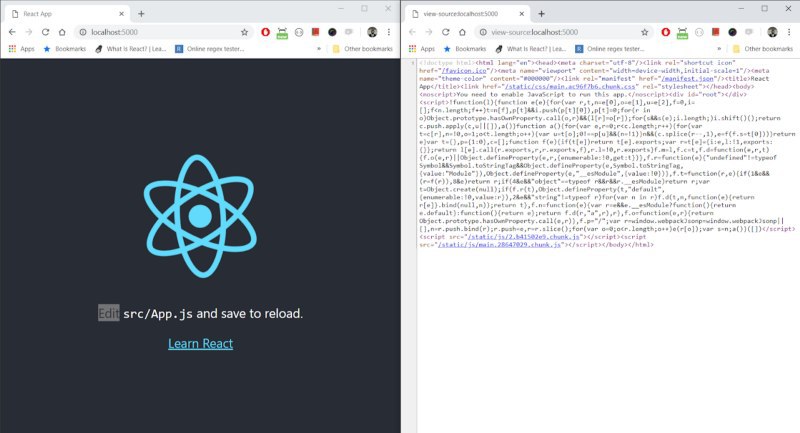
Task: Open Opera extension icon in left window
Action: pyautogui.click(x=265, y=32)
